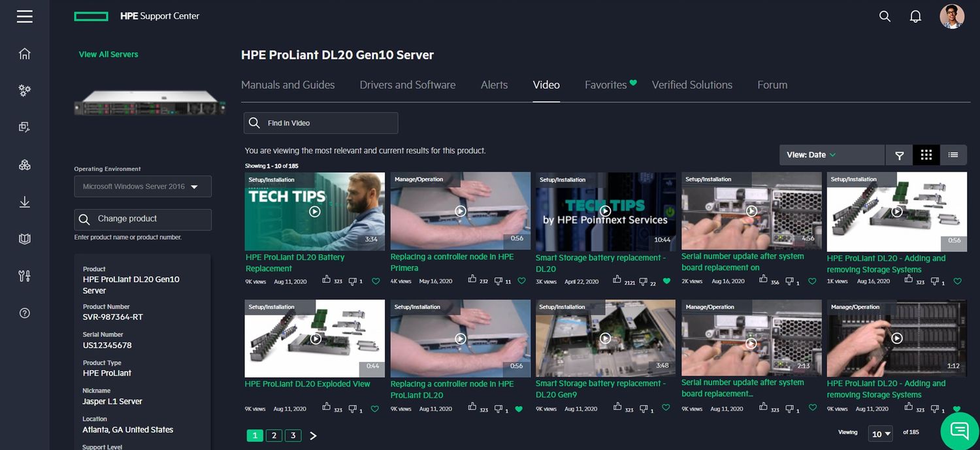The width and height of the screenshot is (980, 450).
Task: Click the filter funnel icon
Action: point(899,155)
